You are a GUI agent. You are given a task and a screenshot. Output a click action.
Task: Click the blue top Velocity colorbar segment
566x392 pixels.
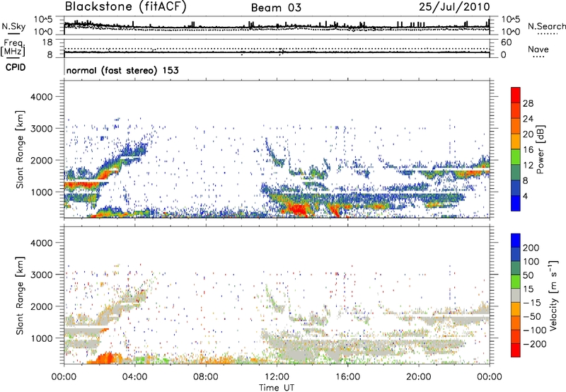[516, 241]
